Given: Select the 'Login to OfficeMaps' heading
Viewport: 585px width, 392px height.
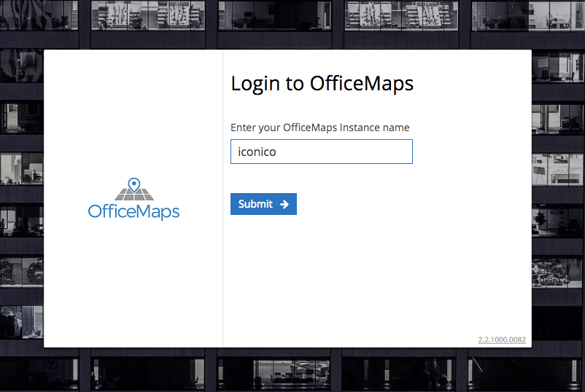Looking at the screenshot, I should (322, 84).
